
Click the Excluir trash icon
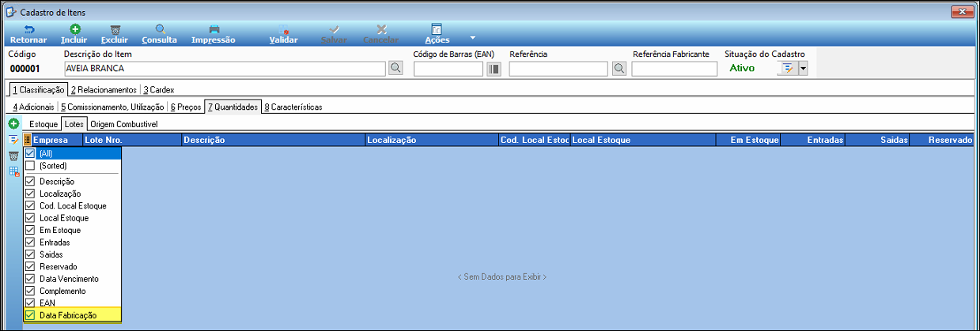115,29
